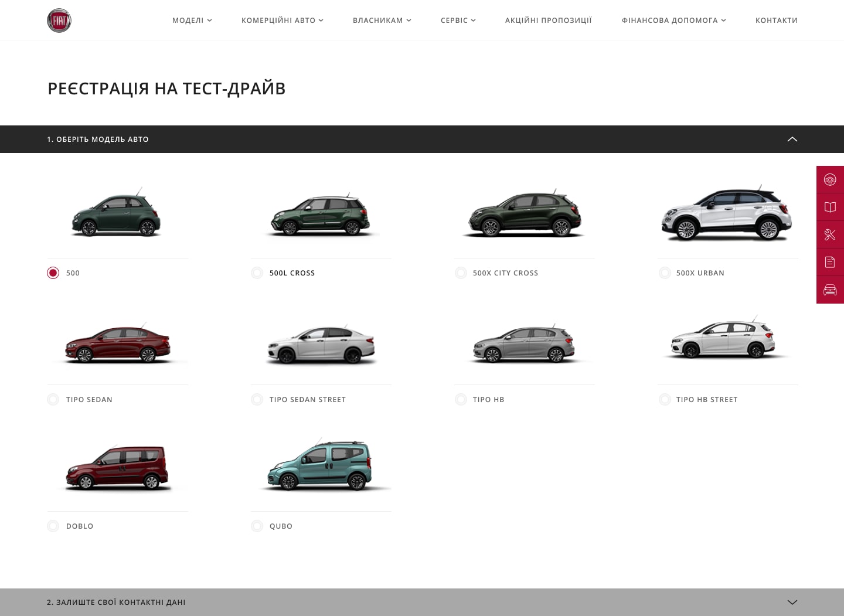Screen dimensions: 844x616
Task: Expand the 'Залиште свої контактні дані' section chevron
Action: 792,602
